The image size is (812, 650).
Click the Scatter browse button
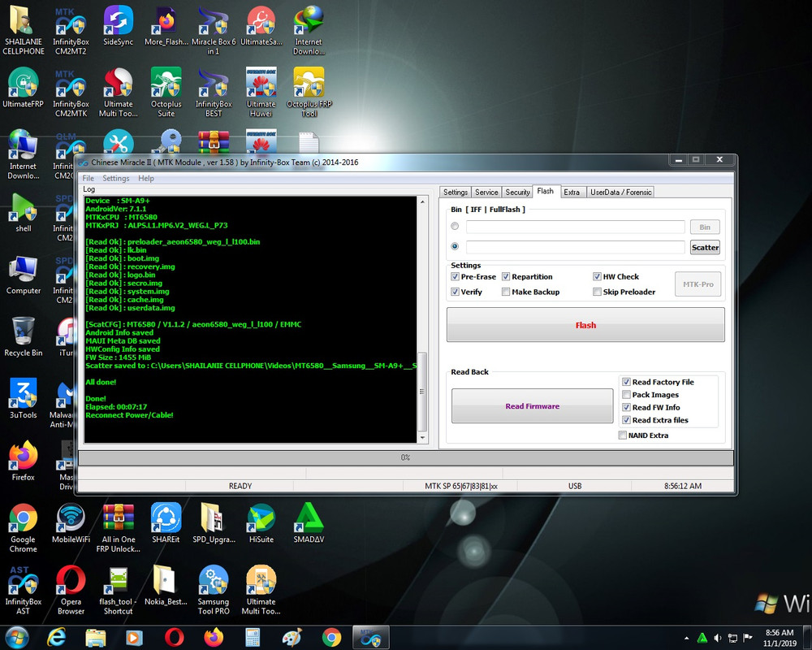[706, 247]
